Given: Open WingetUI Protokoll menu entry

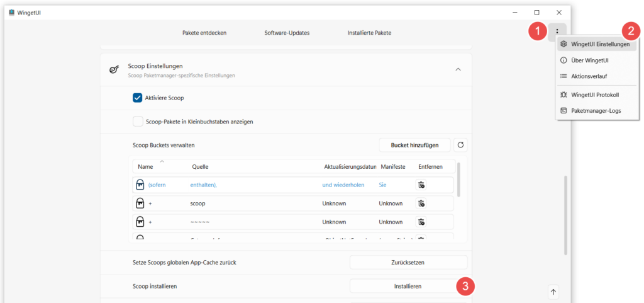Looking at the screenshot, I should [x=597, y=94].
